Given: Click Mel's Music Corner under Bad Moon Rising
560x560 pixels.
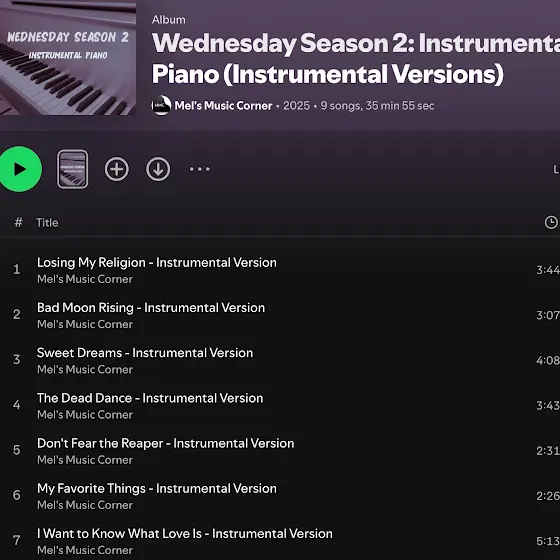Looking at the screenshot, I should [85, 324].
